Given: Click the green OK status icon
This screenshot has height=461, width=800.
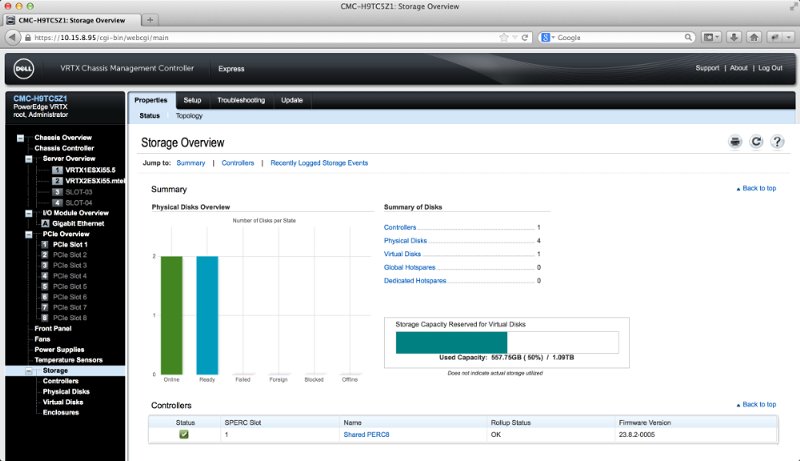Looking at the screenshot, I should 184,434.
